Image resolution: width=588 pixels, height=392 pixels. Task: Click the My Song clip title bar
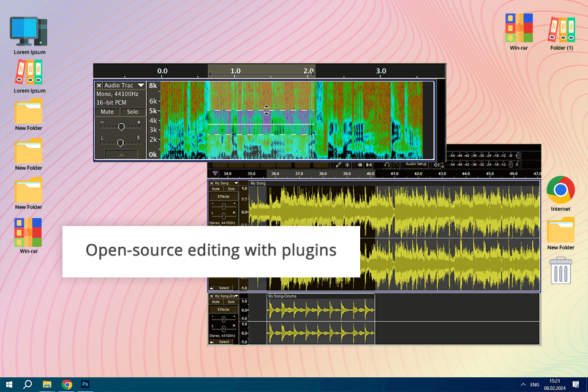tap(394, 183)
